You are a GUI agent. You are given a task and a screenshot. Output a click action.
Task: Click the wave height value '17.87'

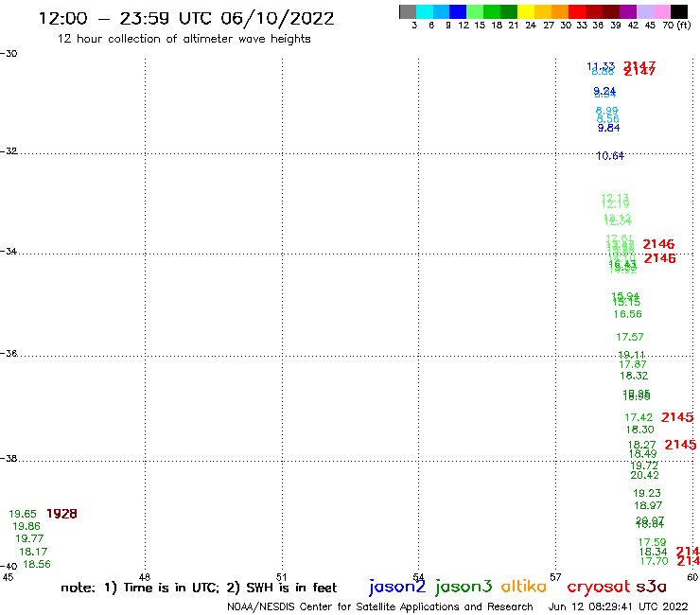point(633,364)
